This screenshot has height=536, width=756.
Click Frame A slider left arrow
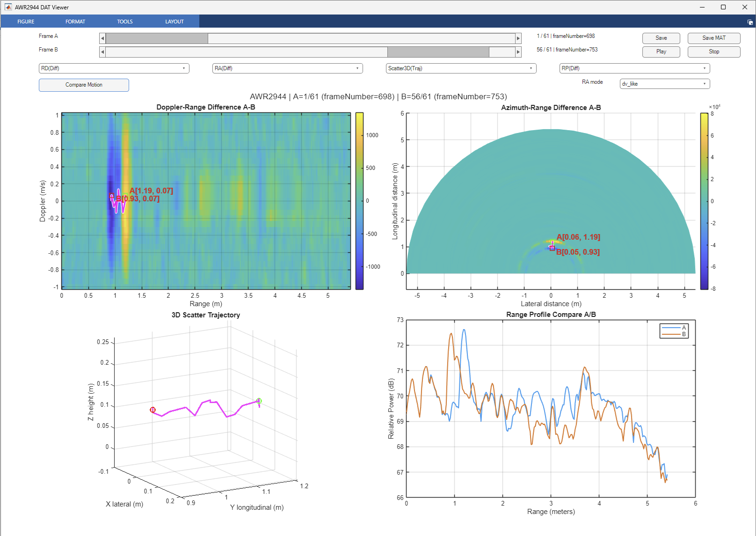pyautogui.click(x=102, y=38)
